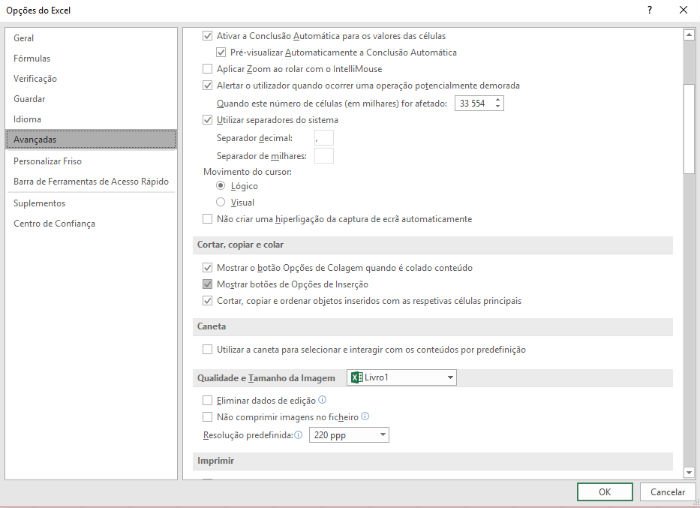
Task: Open the 220 ppp resolution dropdown
Action: coord(349,435)
